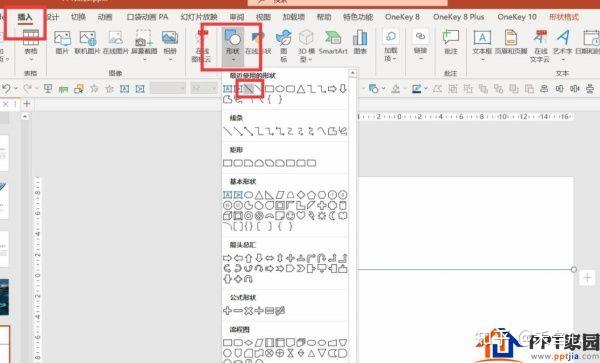Switch to the 幻灯片放映 tab

coord(199,17)
